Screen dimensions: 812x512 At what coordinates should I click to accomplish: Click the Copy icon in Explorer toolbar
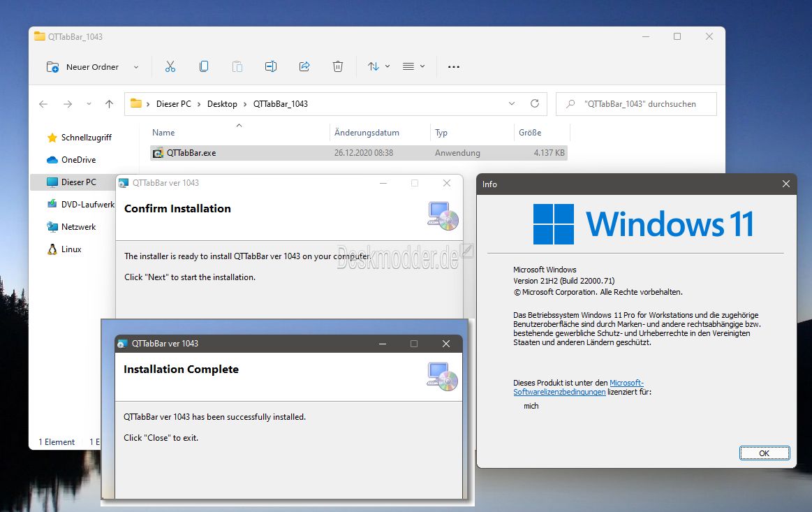pyautogui.click(x=204, y=66)
